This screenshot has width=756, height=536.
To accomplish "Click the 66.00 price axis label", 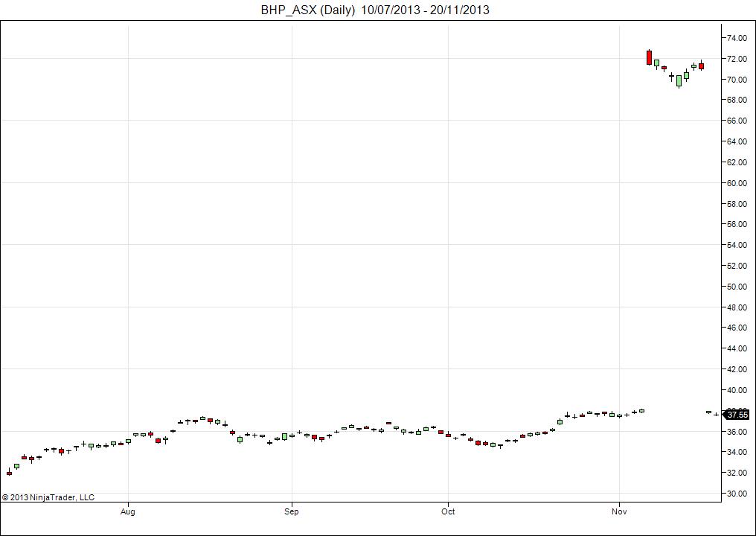I will click(737, 121).
